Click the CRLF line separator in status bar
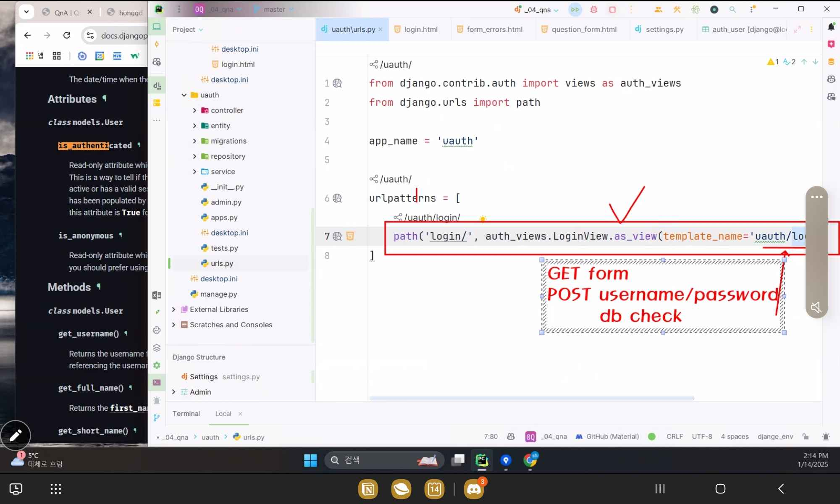840x504 pixels. (x=674, y=437)
